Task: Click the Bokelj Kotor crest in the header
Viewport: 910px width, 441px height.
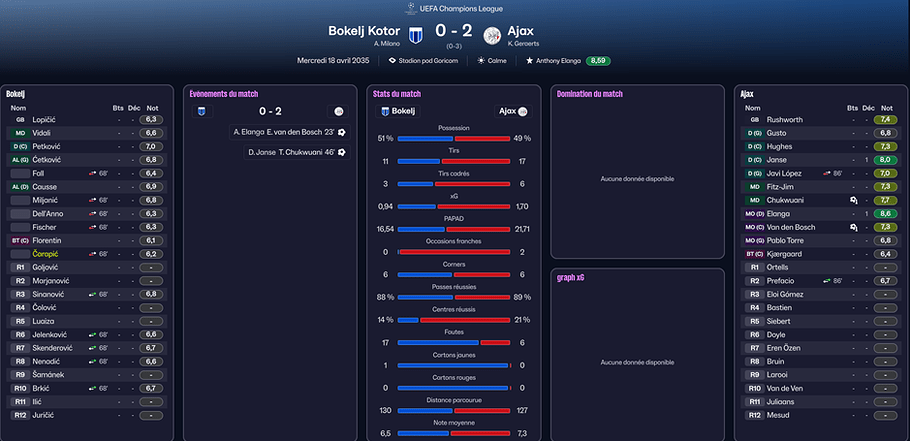Action: (x=416, y=35)
